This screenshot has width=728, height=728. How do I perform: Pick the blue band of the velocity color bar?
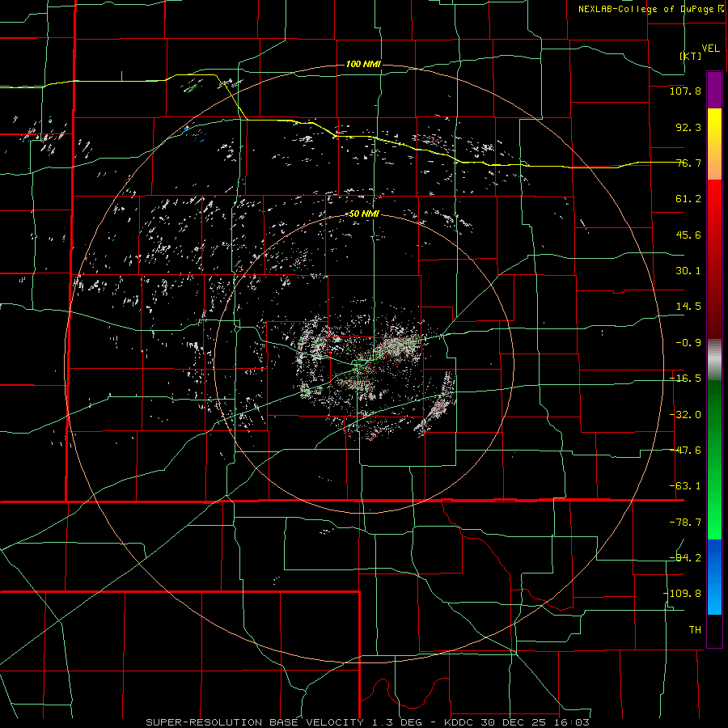click(714, 577)
